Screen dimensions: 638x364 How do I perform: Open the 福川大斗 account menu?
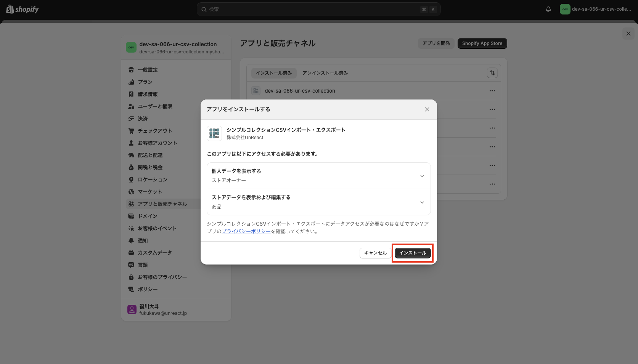coord(176,309)
